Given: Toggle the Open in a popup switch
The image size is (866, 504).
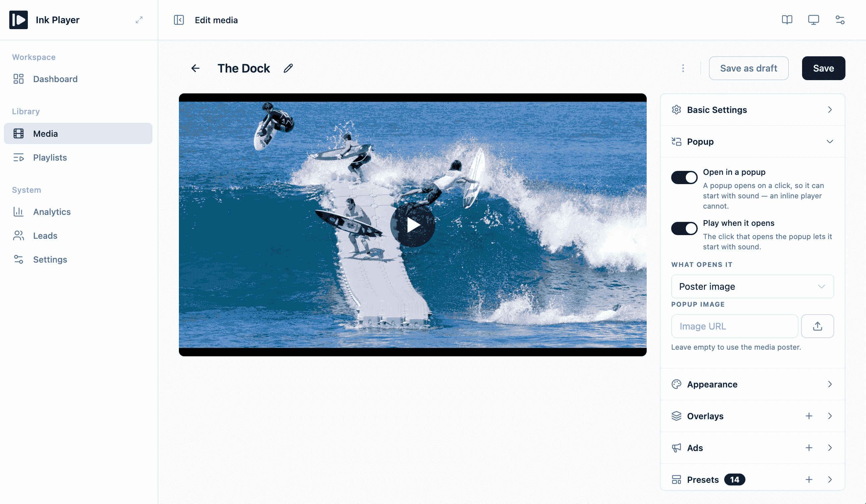Looking at the screenshot, I should coord(684,177).
